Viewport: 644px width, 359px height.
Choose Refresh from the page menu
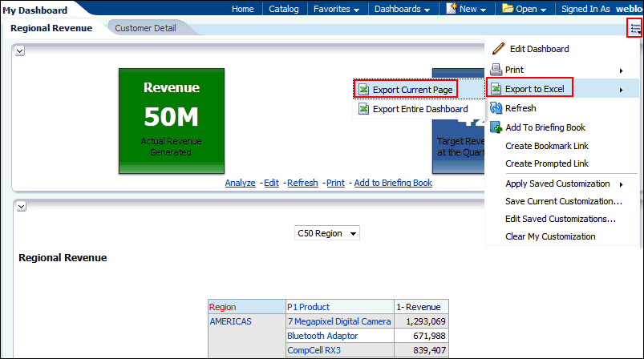[x=520, y=108]
